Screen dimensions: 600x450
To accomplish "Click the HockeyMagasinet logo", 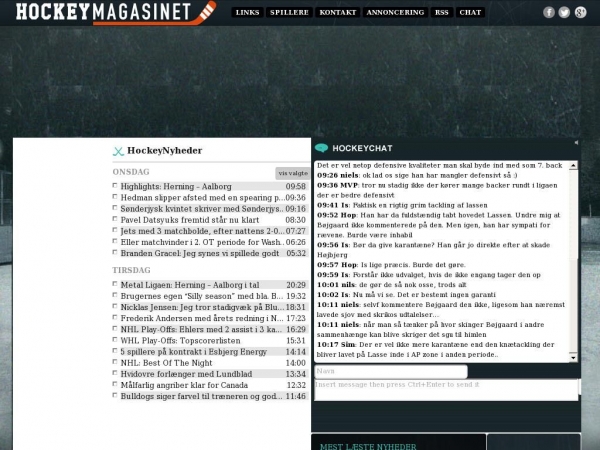I will pos(116,12).
